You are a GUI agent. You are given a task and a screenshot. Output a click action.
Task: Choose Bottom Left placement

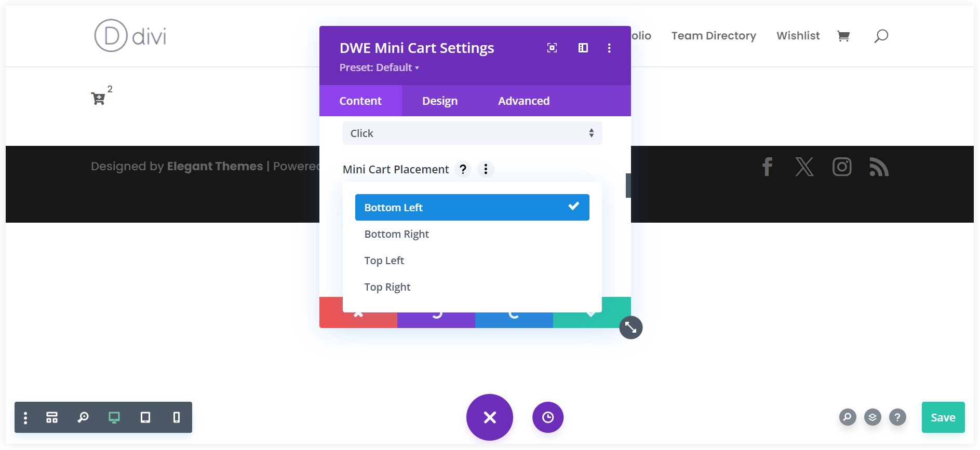(472, 207)
